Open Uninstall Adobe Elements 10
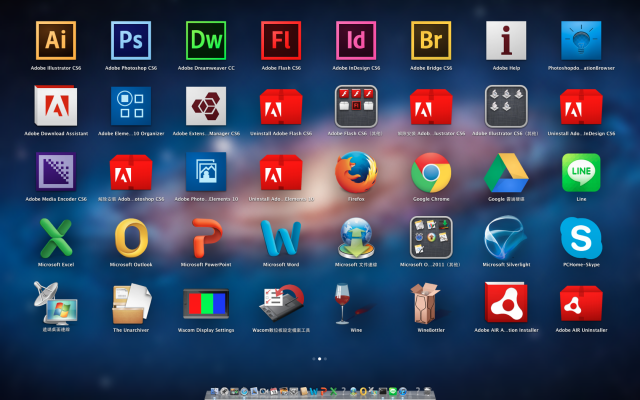Image resolution: width=640 pixels, height=400 pixels. tap(281, 172)
